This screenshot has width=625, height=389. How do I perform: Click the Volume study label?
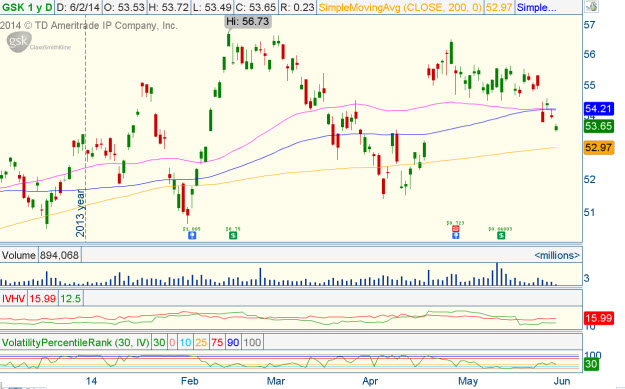tap(18, 255)
